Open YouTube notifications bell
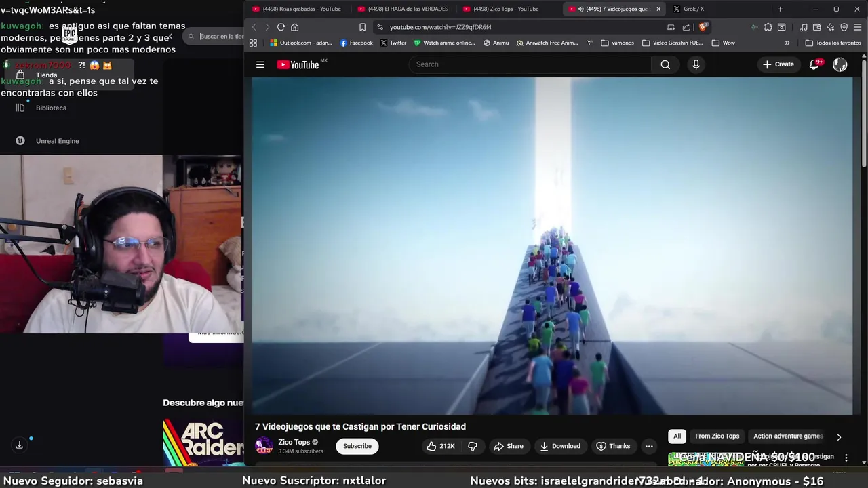868x488 pixels. click(814, 64)
